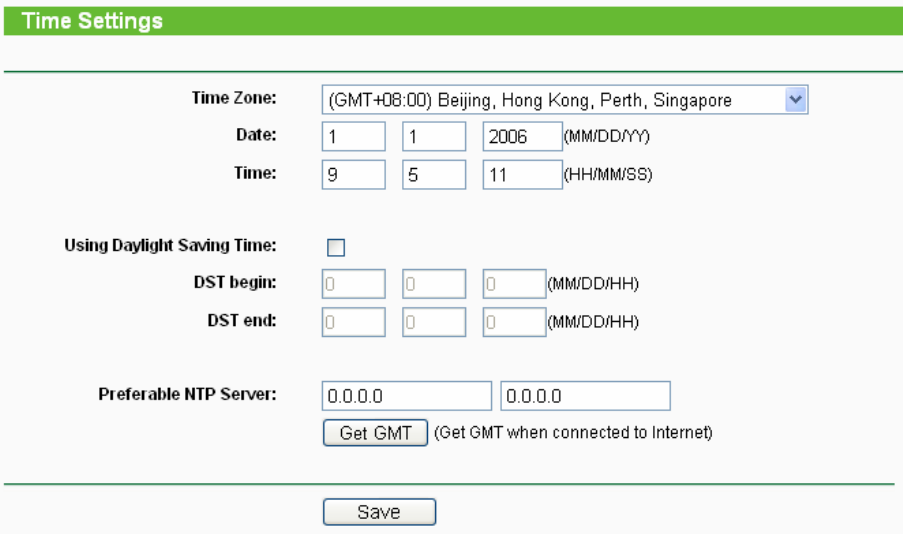Image resolution: width=903 pixels, height=534 pixels.
Task: Click the 'Time:' label
Action: click(255, 173)
